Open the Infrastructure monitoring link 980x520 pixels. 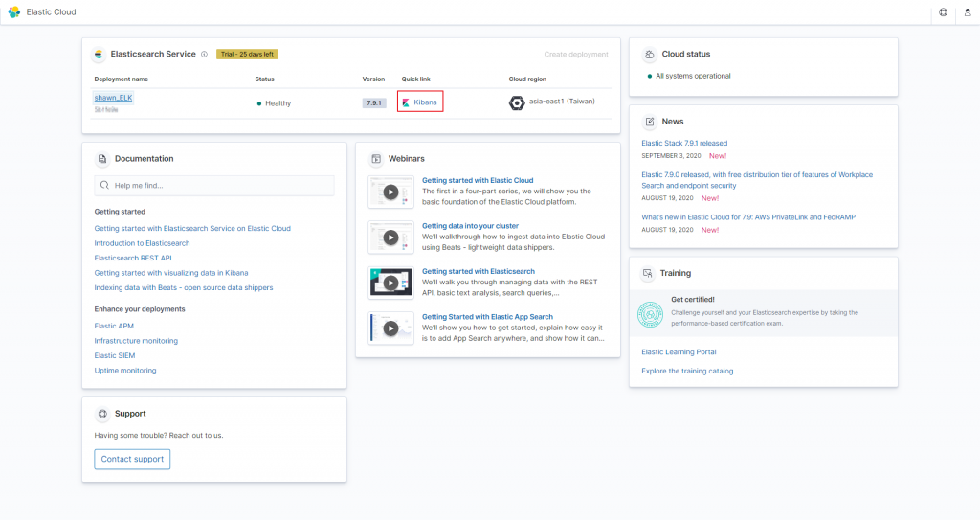[x=136, y=341]
